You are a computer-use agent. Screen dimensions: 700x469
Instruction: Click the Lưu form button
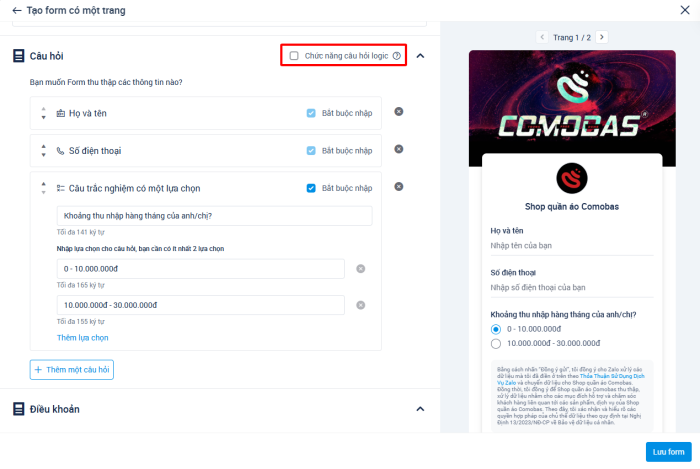[667, 451]
